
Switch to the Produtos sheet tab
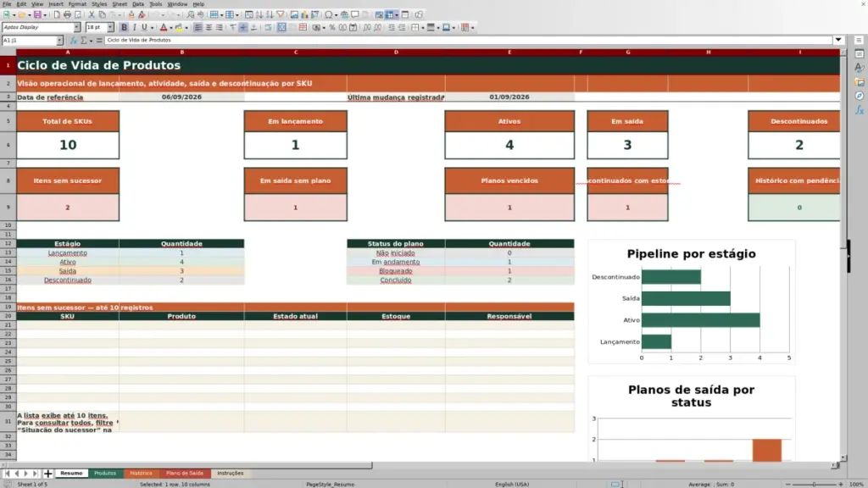point(104,474)
